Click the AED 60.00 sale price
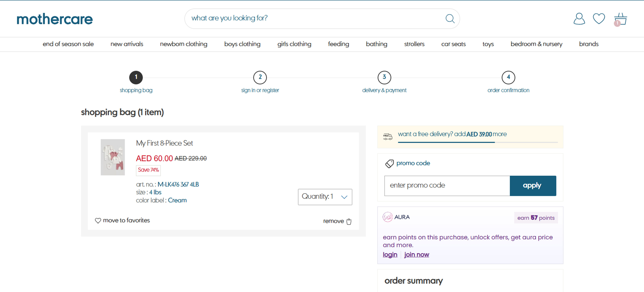This screenshot has height=292, width=644. [154, 158]
